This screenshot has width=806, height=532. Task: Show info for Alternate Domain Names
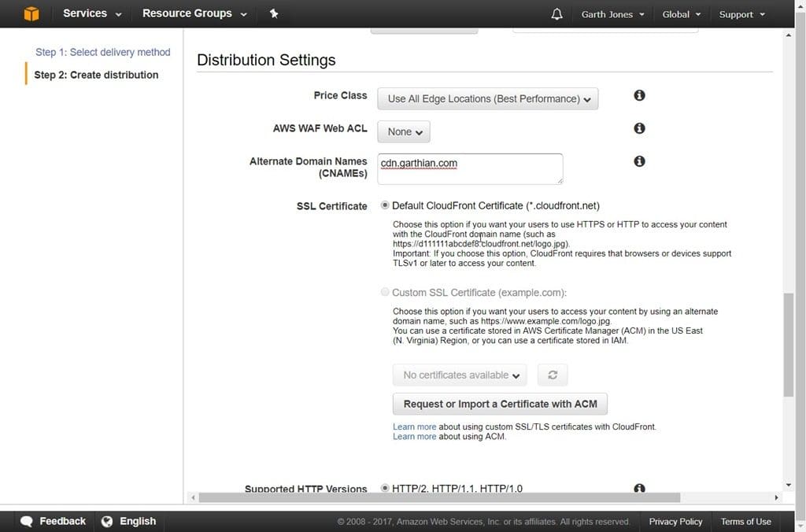click(x=639, y=161)
